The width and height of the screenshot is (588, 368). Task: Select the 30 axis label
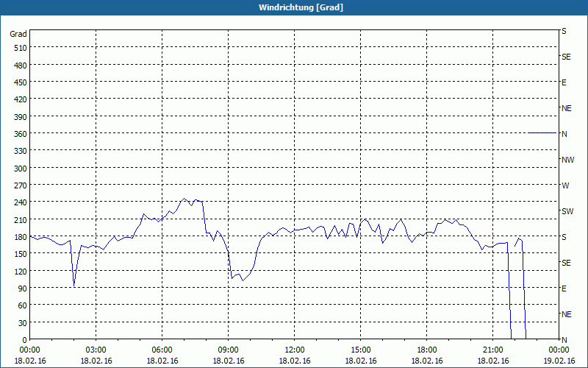coord(23,323)
